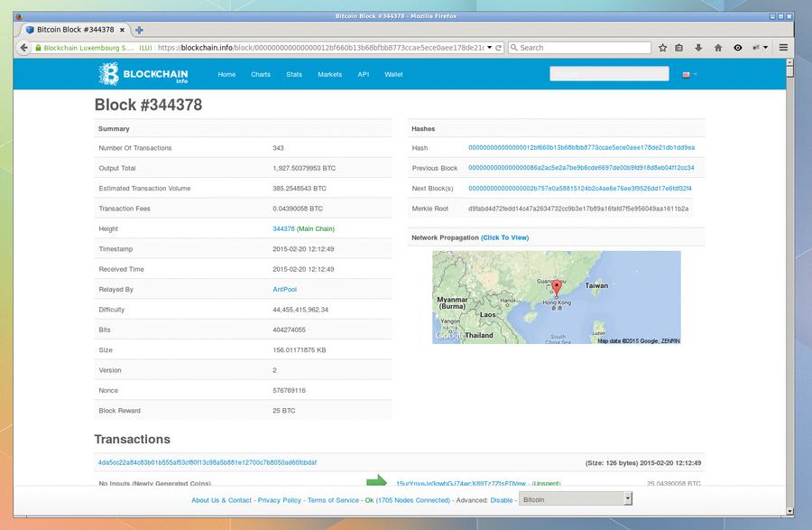Go to Firefox home page icon
This screenshot has width=812, height=530.
[x=718, y=48]
